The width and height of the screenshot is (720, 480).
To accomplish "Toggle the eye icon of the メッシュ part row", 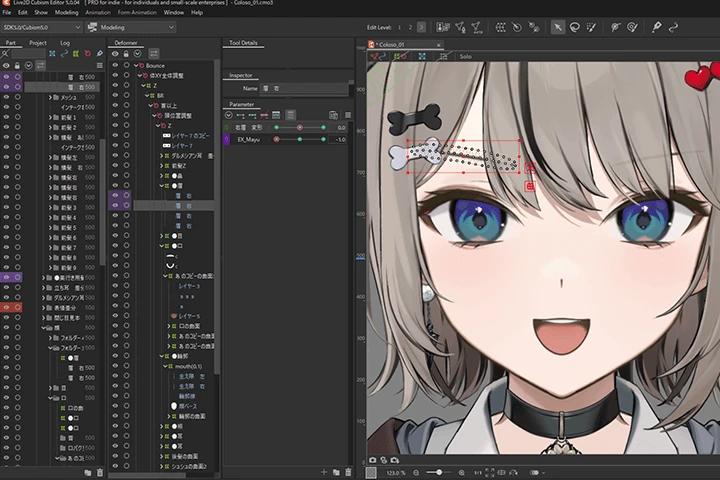I will point(6,97).
